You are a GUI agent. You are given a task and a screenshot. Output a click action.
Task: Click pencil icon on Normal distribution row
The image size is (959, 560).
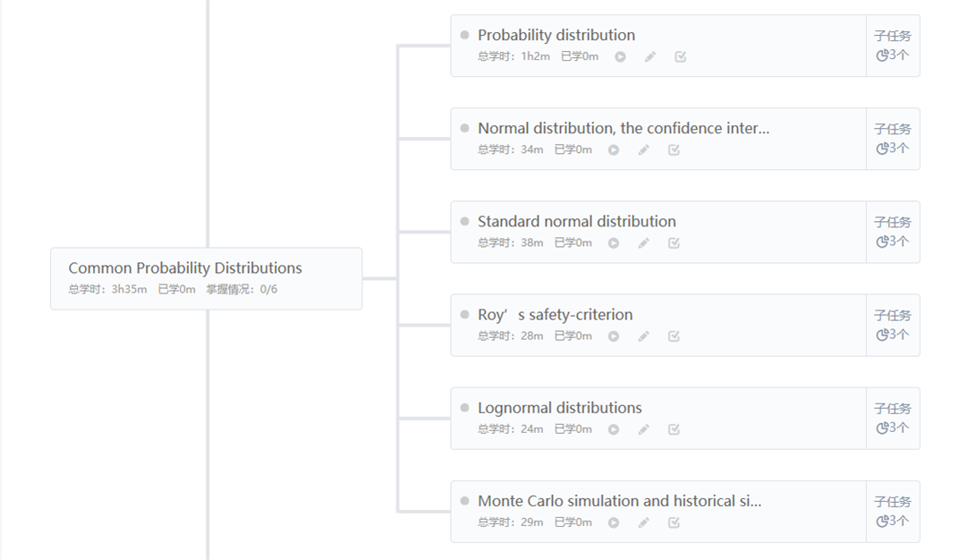click(x=643, y=149)
